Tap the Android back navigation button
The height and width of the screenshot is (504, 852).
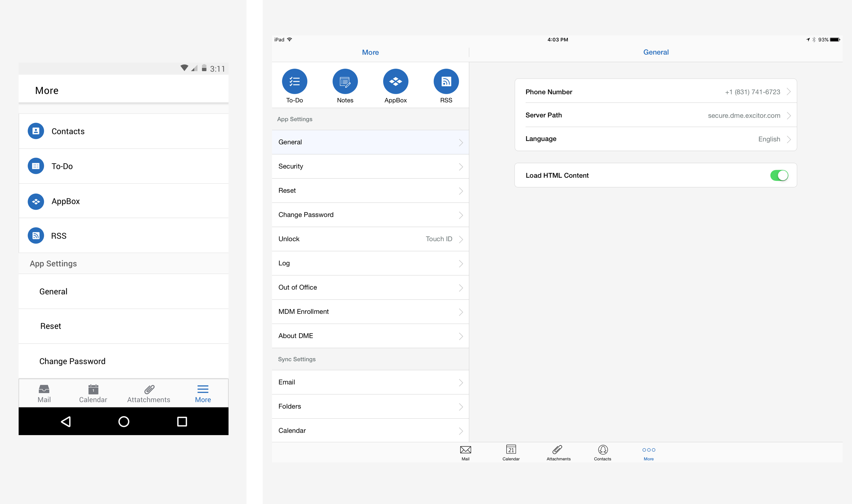[66, 421]
